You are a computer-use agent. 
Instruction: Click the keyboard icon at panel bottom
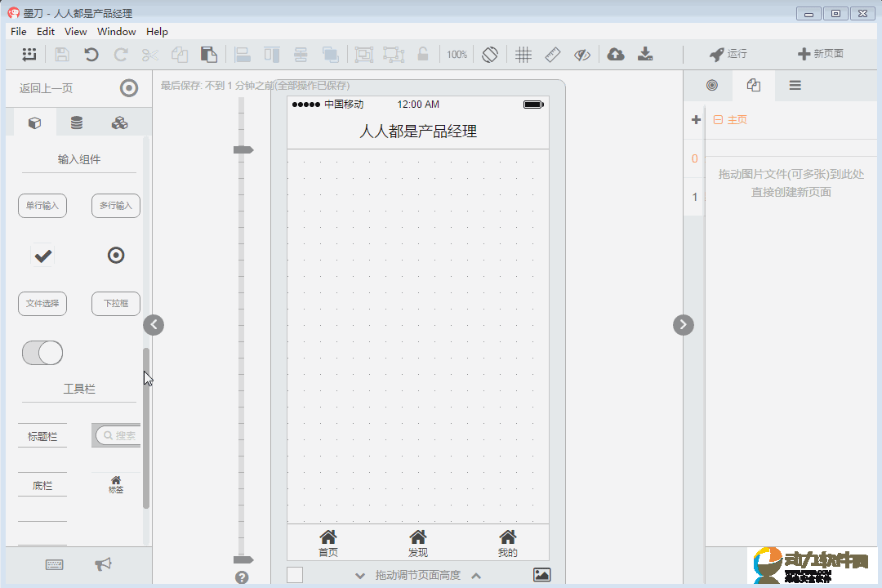[55, 564]
